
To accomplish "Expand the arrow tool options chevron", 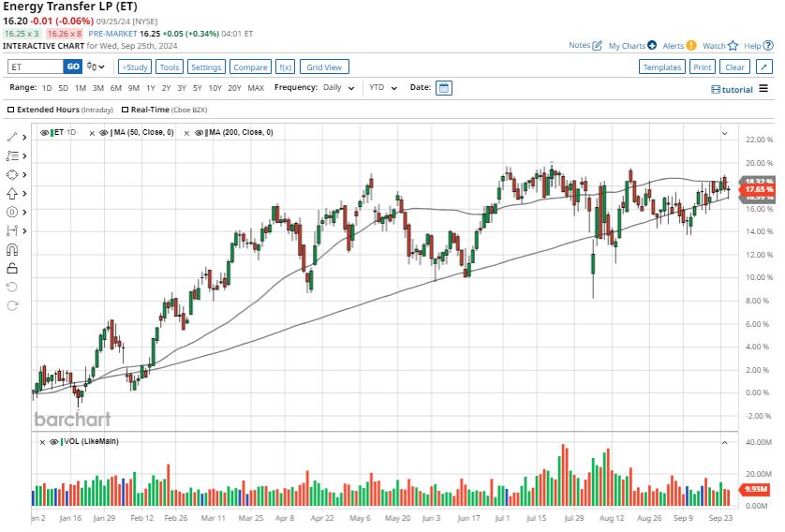I will point(24,194).
